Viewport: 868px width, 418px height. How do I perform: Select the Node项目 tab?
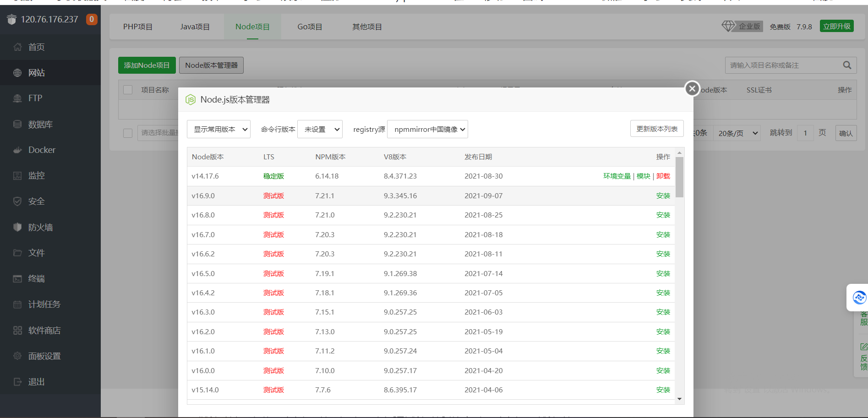tap(252, 27)
